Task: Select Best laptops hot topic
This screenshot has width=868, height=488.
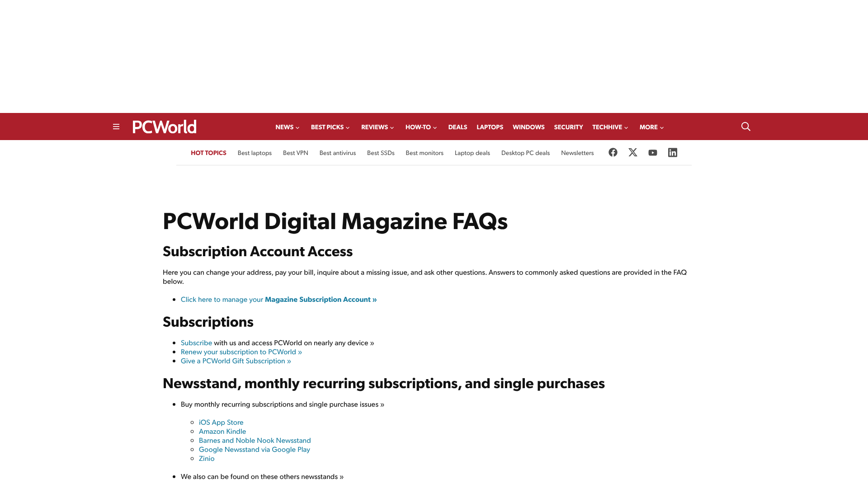Action: 255,153
